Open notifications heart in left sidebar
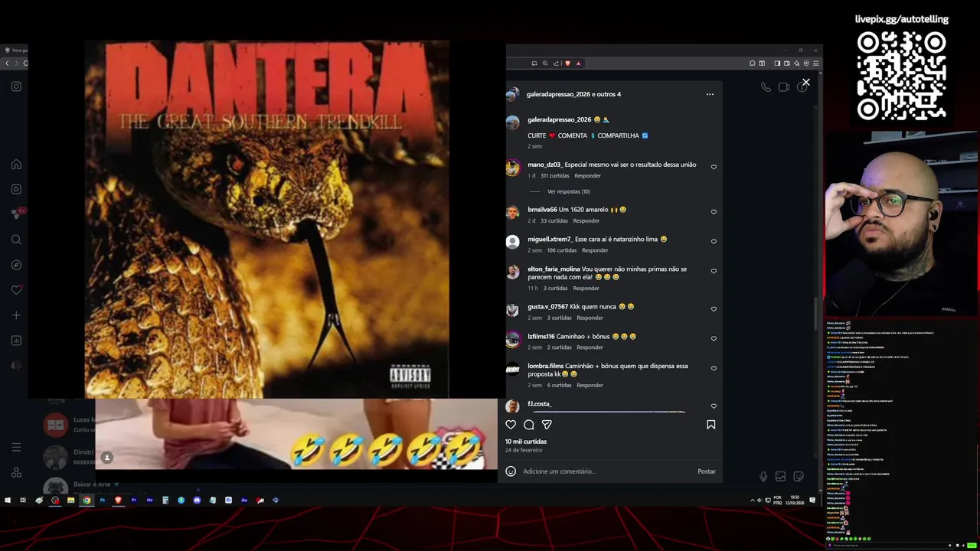 tap(16, 290)
